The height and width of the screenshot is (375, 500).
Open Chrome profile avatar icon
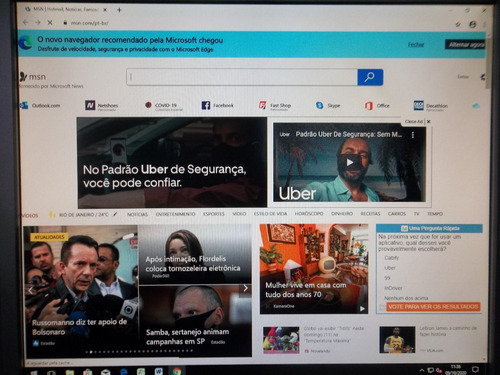(472, 24)
